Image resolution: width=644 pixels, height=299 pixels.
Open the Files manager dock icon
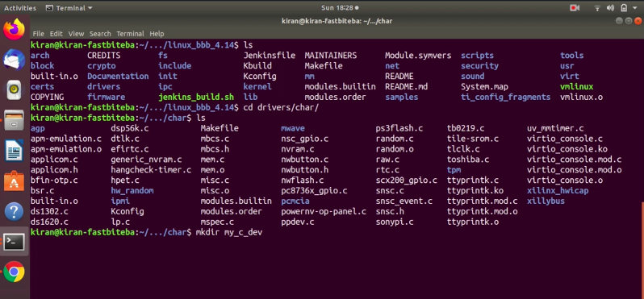coord(14,120)
